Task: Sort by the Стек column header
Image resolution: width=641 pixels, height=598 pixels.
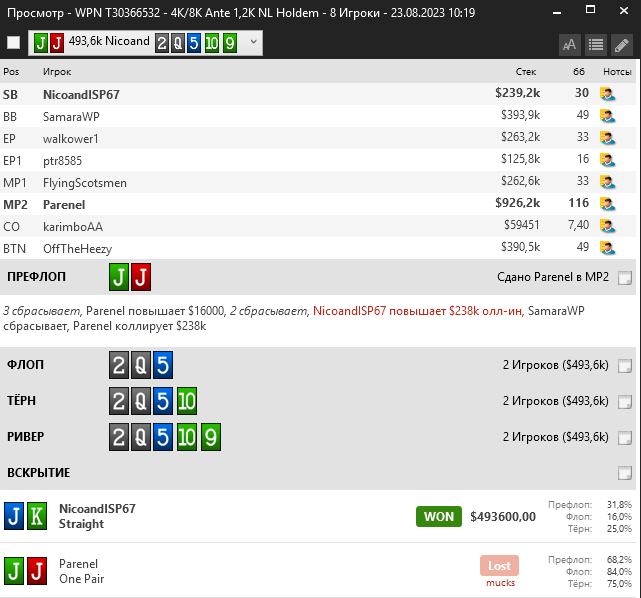Action: point(526,72)
